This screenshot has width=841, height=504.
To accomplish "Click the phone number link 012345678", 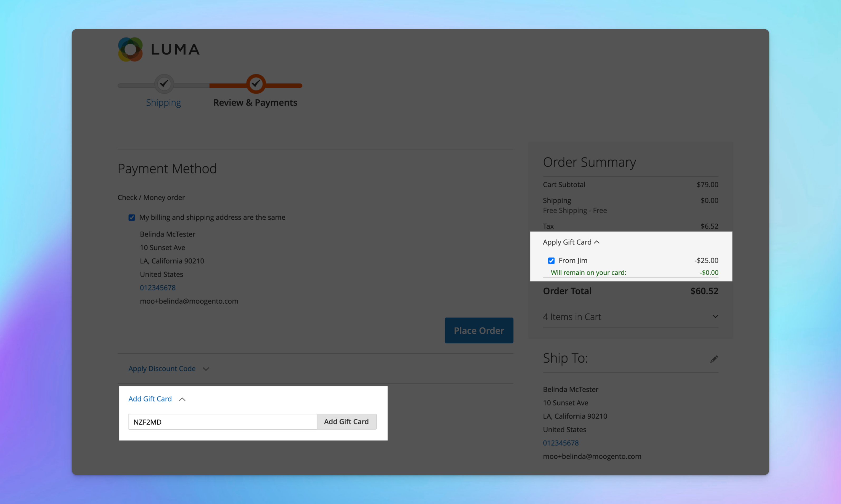I will click(157, 287).
